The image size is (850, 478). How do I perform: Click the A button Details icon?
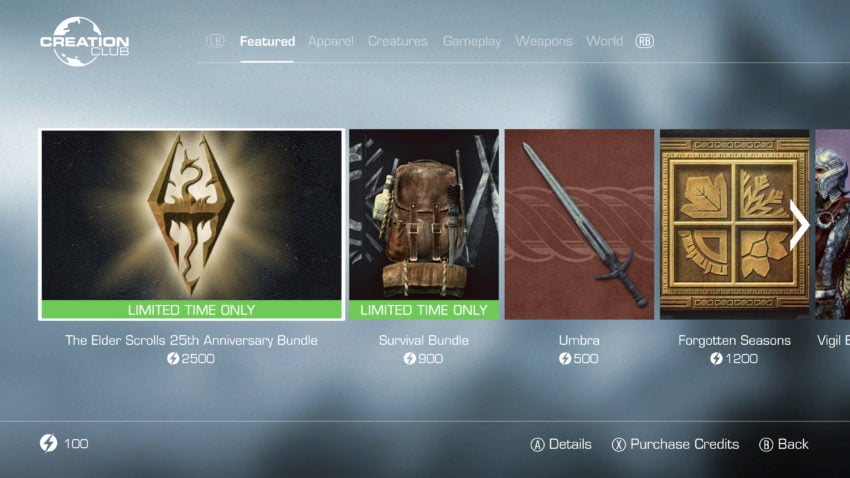[537, 445]
